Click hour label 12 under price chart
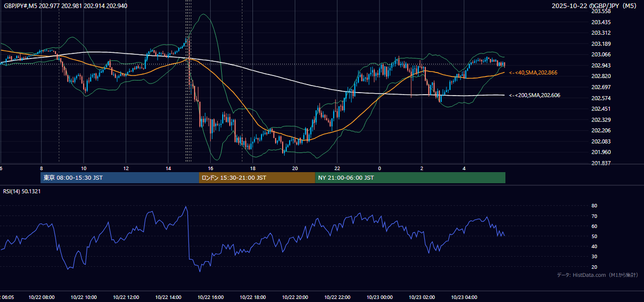 pyautogui.click(x=126, y=168)
